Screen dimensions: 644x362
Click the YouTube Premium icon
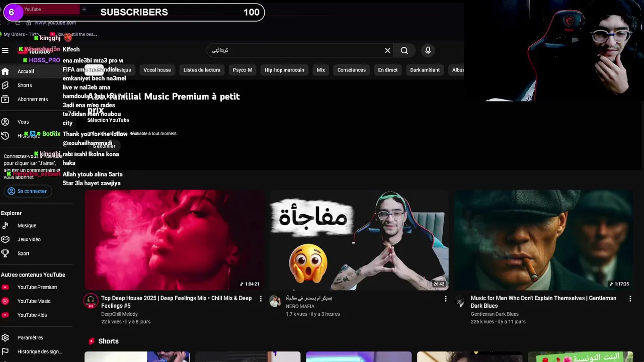coord(5,287)
